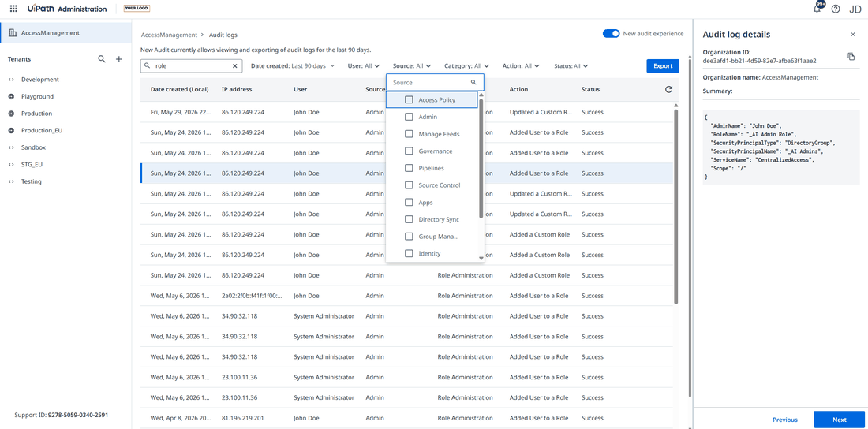Image resolution: width=868 pixels, height=429 pixels.
Task: Check the Identity source checkbox
Action: coord(409,253)
